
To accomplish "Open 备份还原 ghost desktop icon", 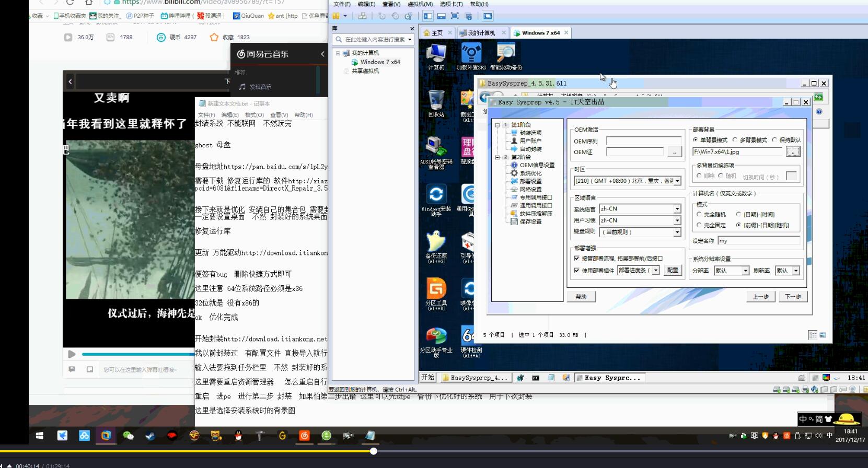I will click(x=436, y=247).
